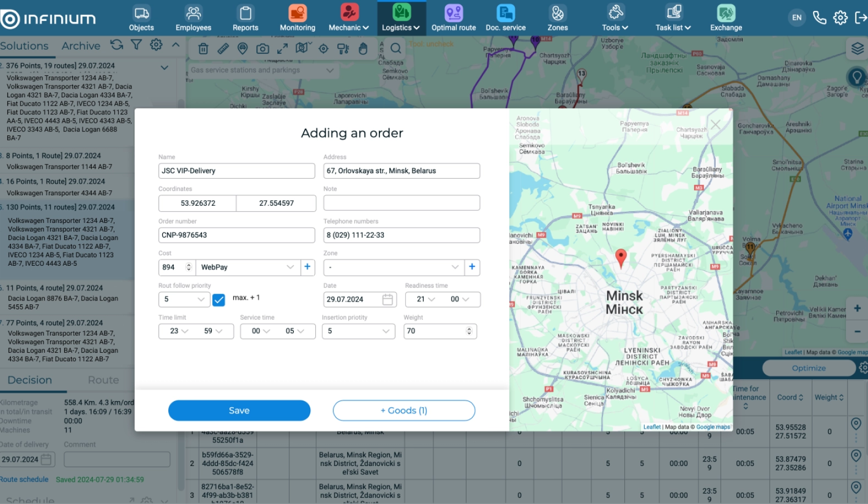Image resolution: width=868 pixels, height=504 pixels.
Task: Click the filter funnel icon in Solutions panel
Action: click(136, 45)
